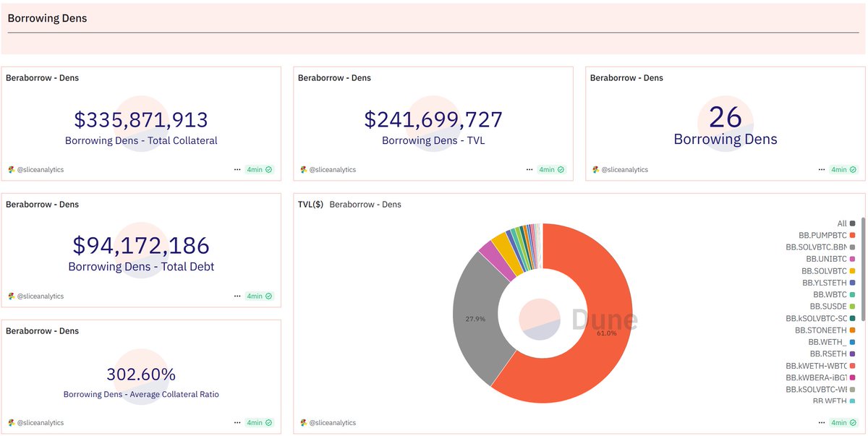The height and width of the screenshot is (436, 868).
Task: Click the BB.kSOLVBTC-SC legend entry
Action: (821, 318)
